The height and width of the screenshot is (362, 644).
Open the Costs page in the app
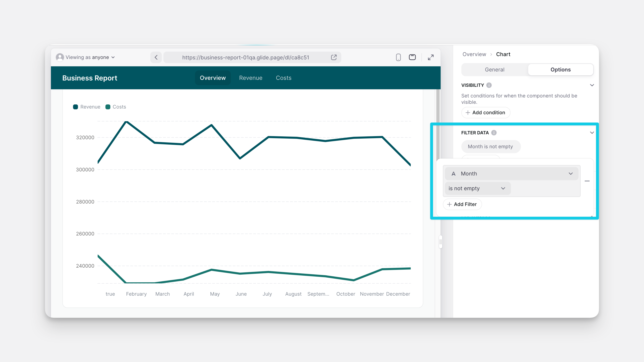pyautogui.click(x=284, y=78)
